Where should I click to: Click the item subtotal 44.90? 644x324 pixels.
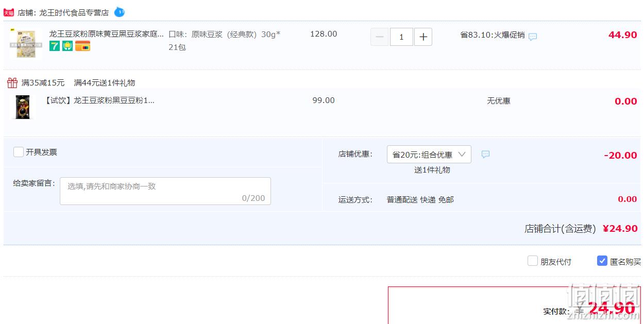[x=623, y=35]
